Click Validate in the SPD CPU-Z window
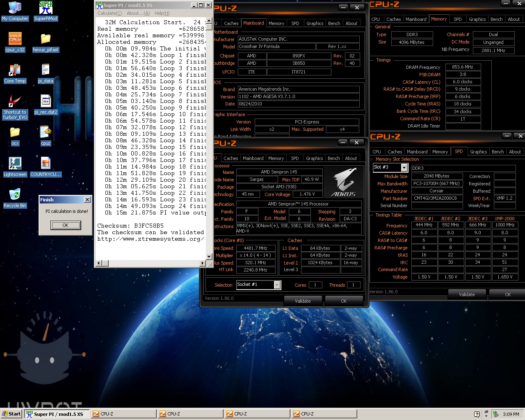 pyautogui.click(x=467, y=294)
